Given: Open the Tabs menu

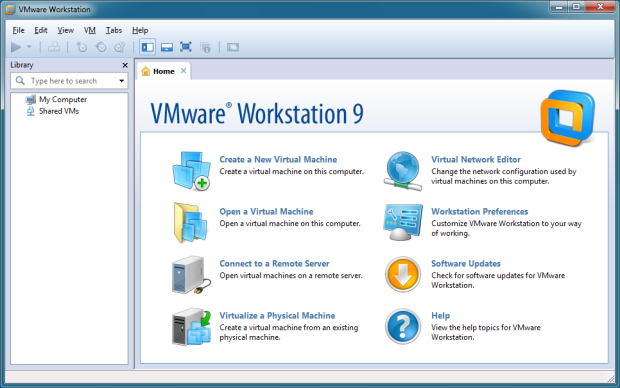Looking at the screenshot, I should (113, 30).
